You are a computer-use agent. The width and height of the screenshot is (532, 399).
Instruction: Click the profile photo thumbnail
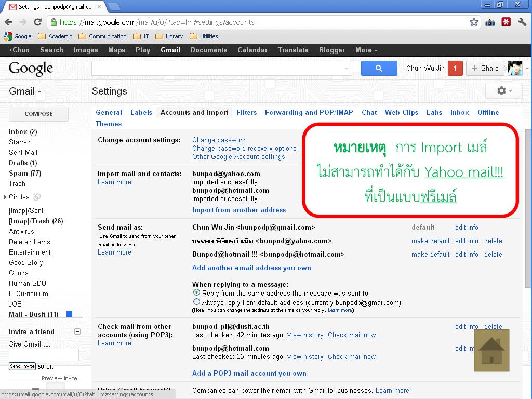[515, 69]
